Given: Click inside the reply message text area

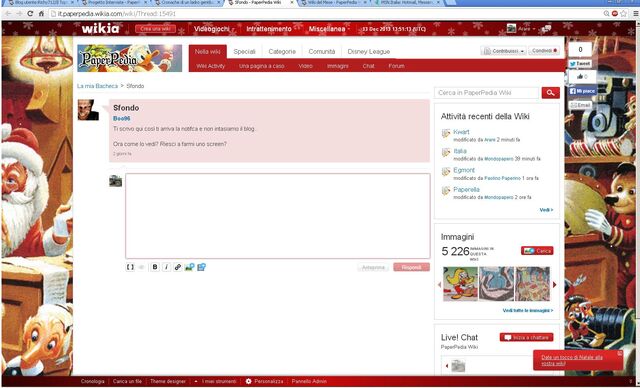Looking at the screenshot, I should [278, 216].
